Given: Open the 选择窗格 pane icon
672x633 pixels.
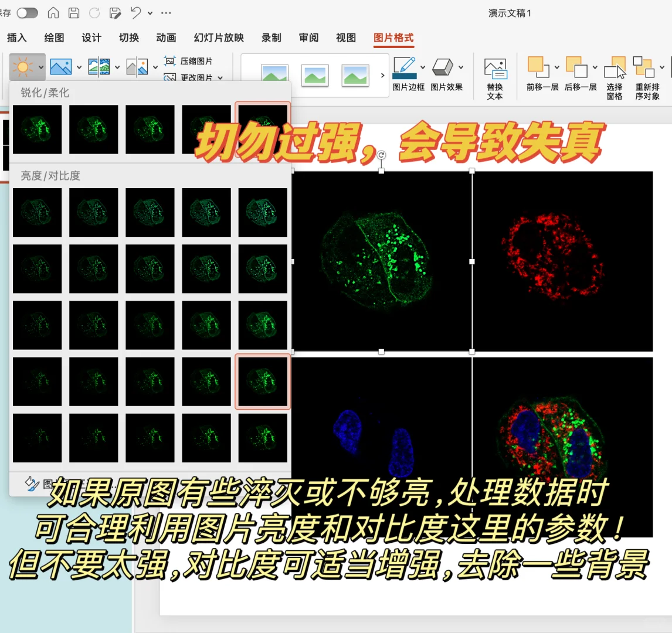Looking at the screenshot, I should tap(615, 67).
